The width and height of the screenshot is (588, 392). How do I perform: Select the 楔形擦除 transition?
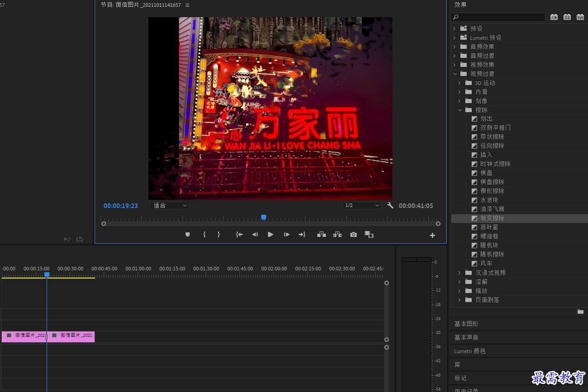[x=492, y=191]
